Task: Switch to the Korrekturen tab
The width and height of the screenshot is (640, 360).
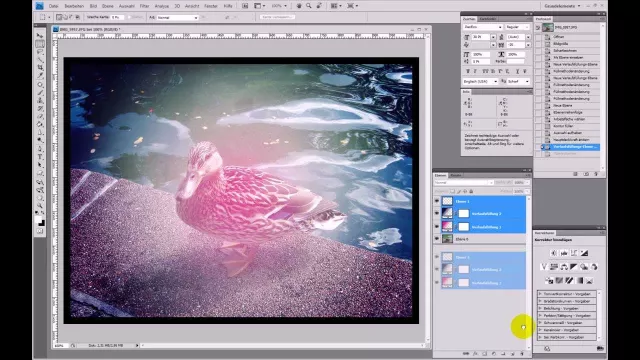Action: click(x=545, y=233)
